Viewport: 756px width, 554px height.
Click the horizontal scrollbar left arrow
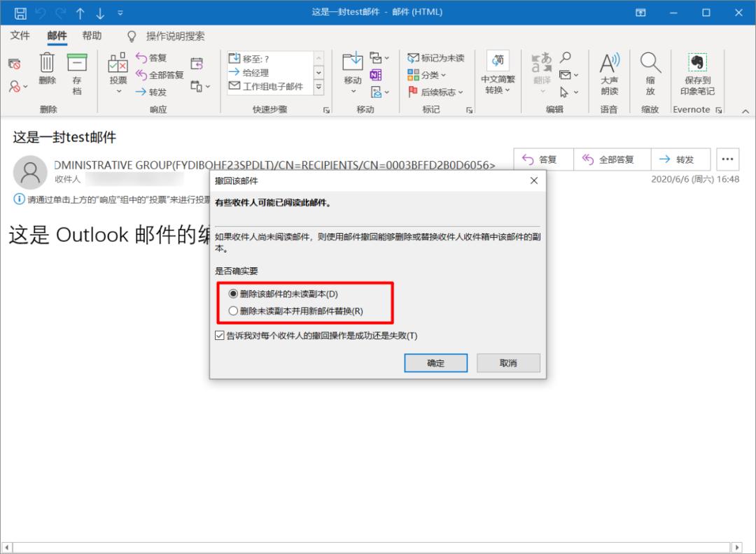pos(7,548)
